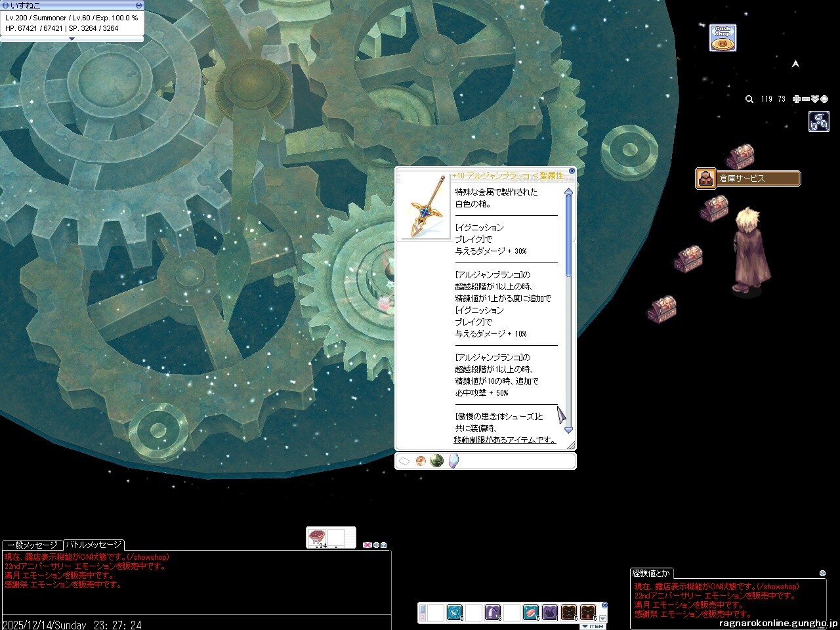The image size is (840, 630).
Task: Zoom out minimap with minus icon
Action: click(x=805, y=99)
